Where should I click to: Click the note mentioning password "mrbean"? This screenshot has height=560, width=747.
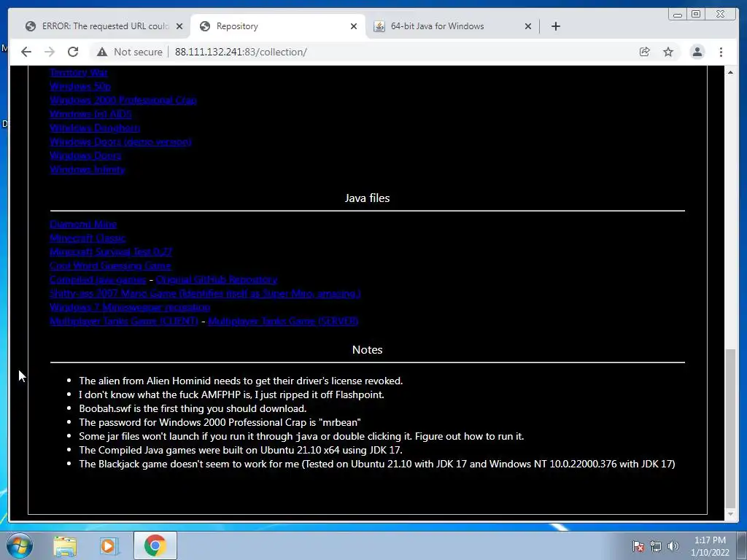220,422
